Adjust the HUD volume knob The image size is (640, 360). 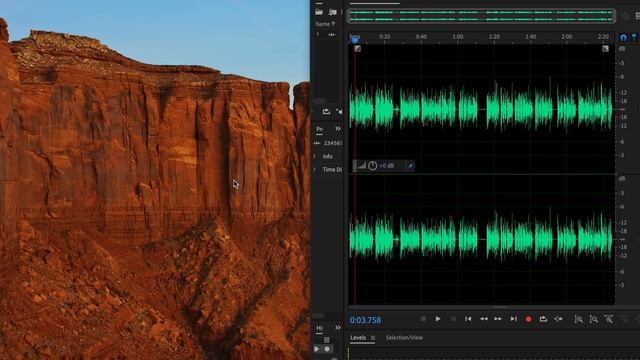(x=372, y=166)
